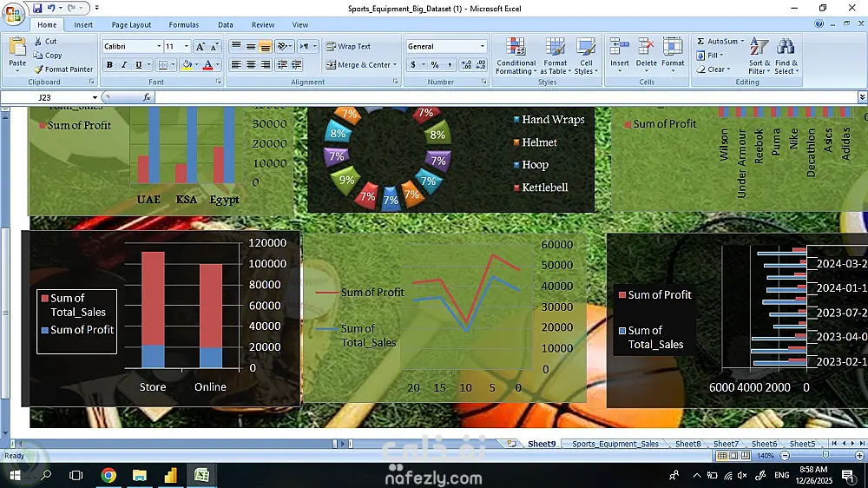Open File Explorer from the taskbar

tap(140, 475)
